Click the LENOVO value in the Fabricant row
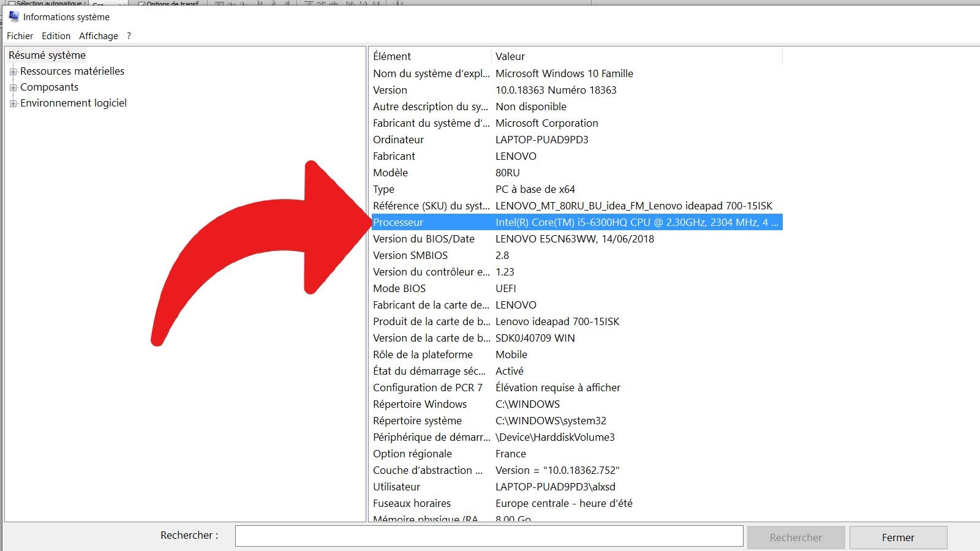This screenshot has width=980, height=551. point(516,156)
